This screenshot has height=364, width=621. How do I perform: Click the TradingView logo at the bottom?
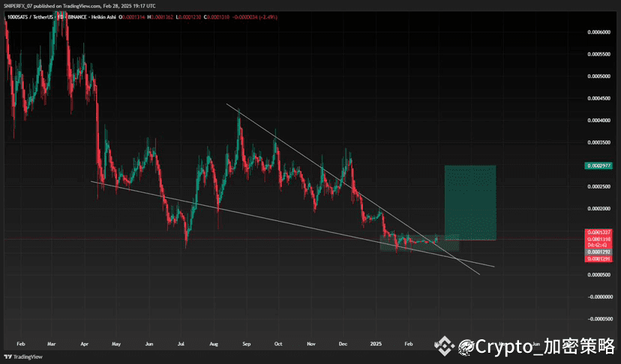tap(23, 357)
